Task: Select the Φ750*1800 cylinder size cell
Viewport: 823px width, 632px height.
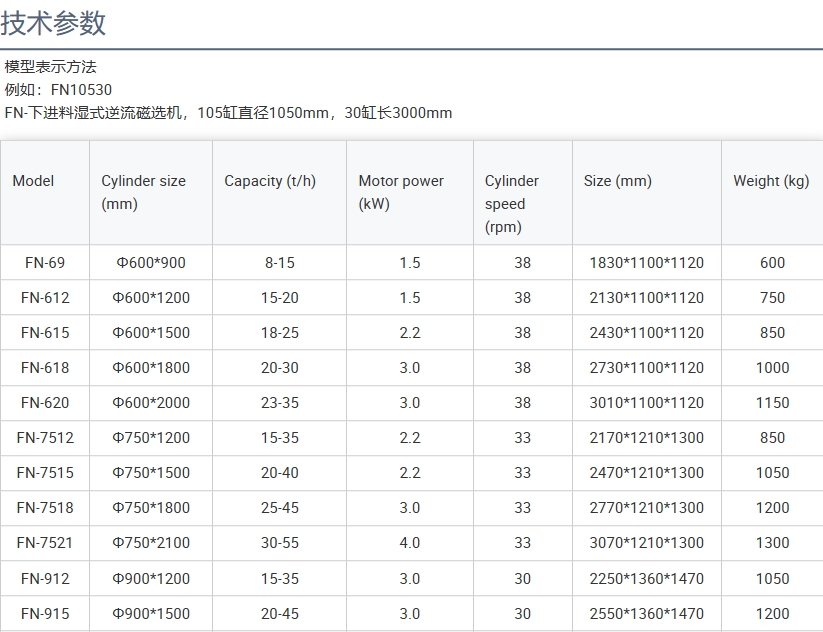Action: pos(151,508)
